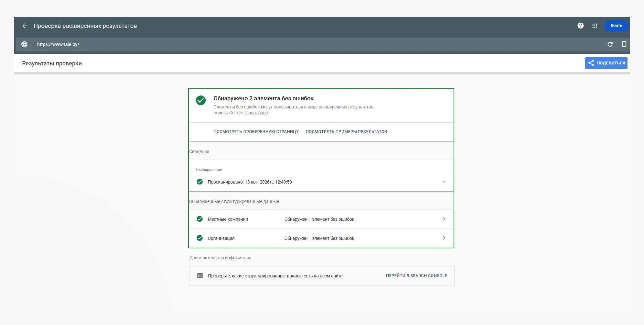Image resolution: width=644 pixels, height=325 pixels.
Task: Click result text in Организация row
Action: coord(319,238)
